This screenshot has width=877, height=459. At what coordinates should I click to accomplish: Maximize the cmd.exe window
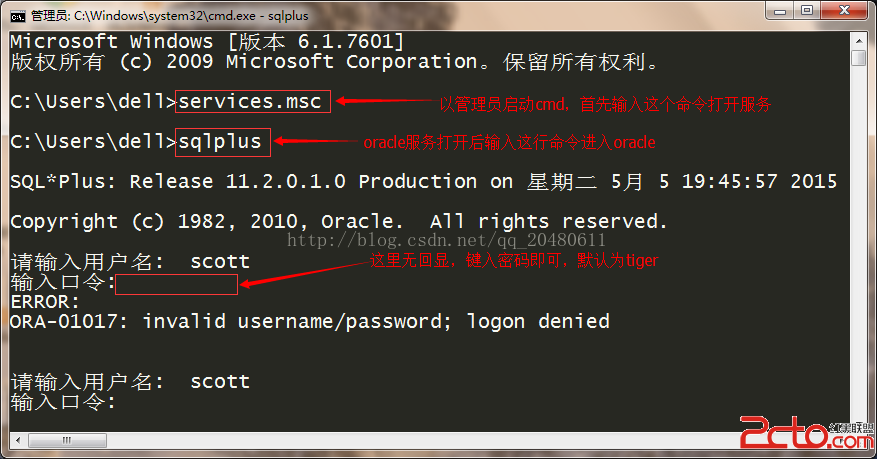point(807,11)
